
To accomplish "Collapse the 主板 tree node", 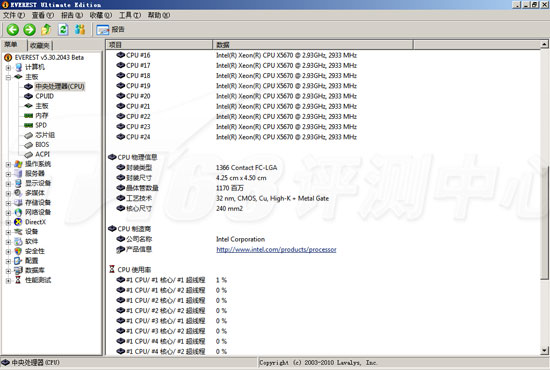I will 8,77.
